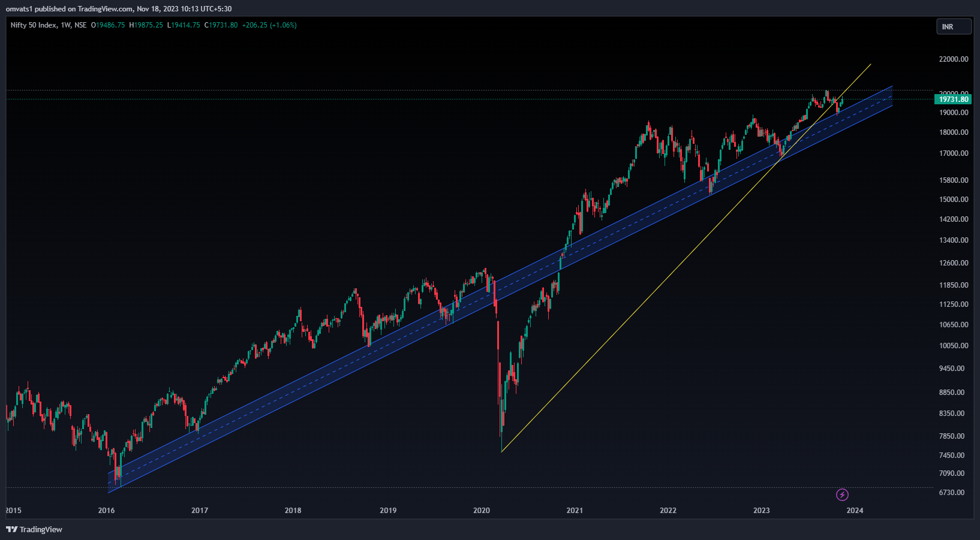Select the Nifty 50 Index symbol title
The image size is (980, 540).
coord(49,25)
